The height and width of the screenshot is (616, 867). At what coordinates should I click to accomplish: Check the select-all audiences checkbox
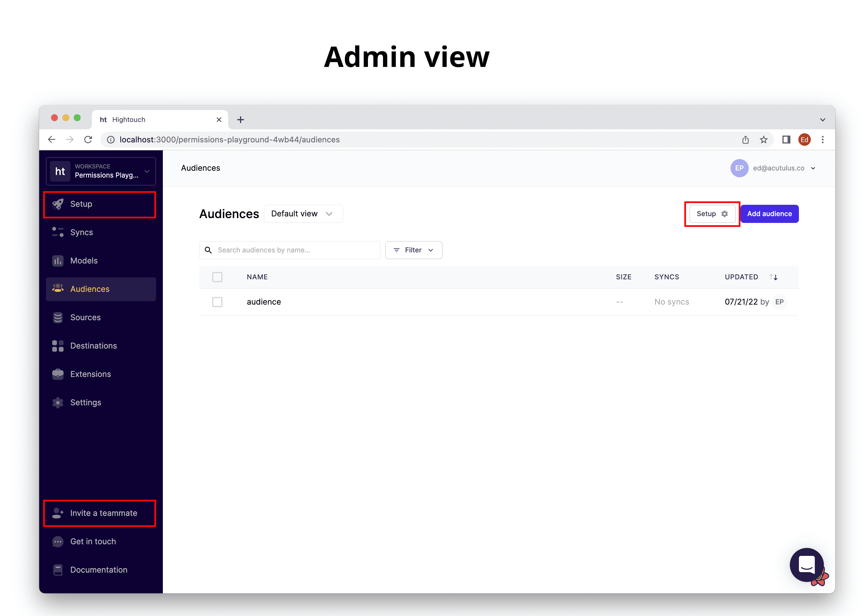pyautogui.click(x=217, y=277)
